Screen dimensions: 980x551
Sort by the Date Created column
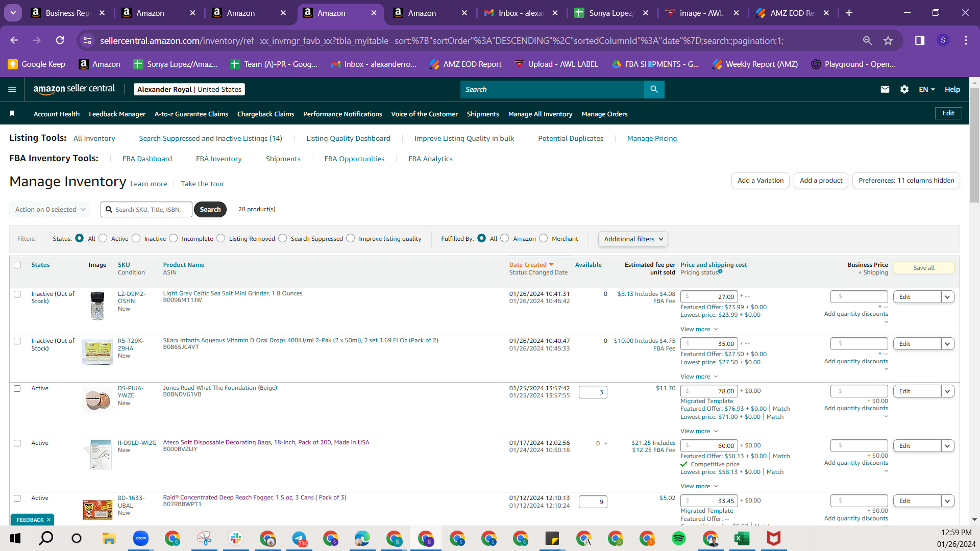click(x=531, y=265)
